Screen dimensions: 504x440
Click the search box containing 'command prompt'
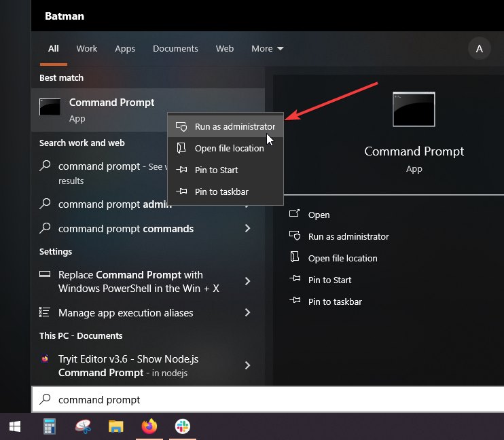pyautogui.click(x=268, y=399)
